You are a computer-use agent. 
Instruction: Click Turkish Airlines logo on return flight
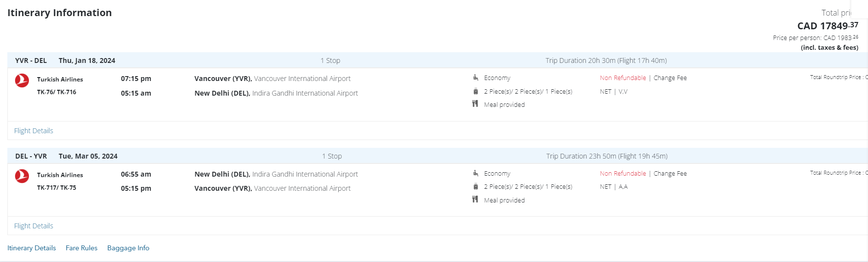point(22,176)
